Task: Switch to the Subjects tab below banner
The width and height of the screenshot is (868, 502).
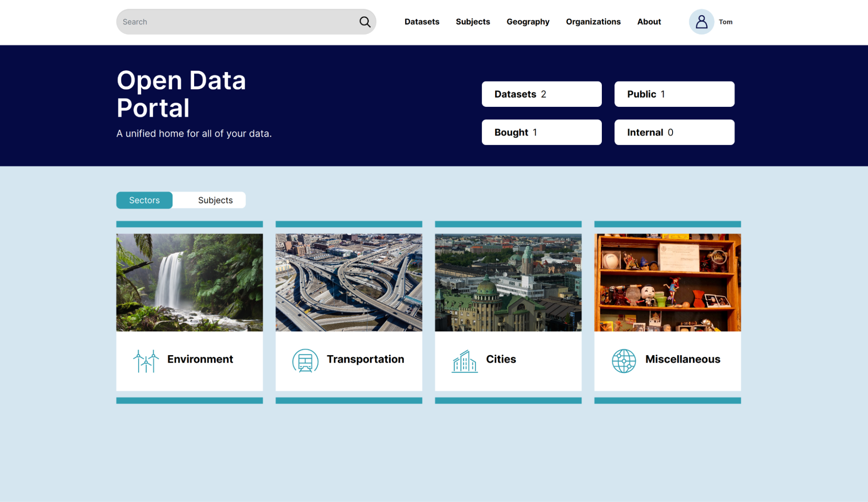Action: tap(215, 200)
